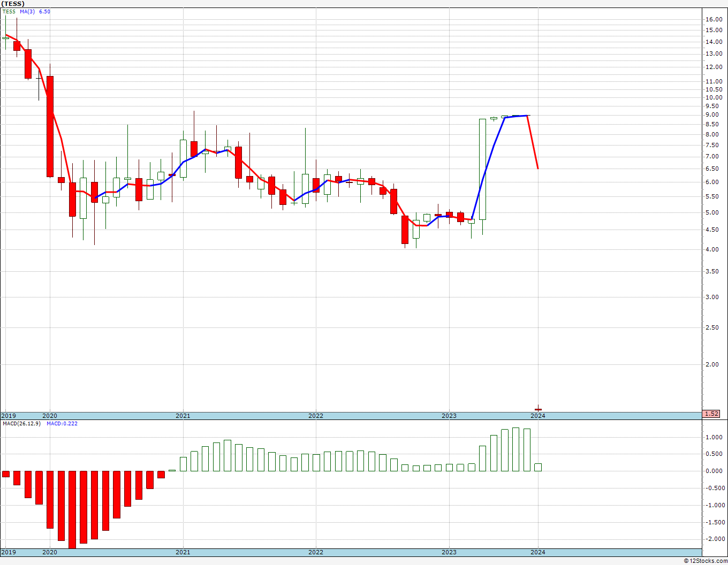
Task: Click the small red 2024 candlestick near 1.52
Action: (538, 409)
